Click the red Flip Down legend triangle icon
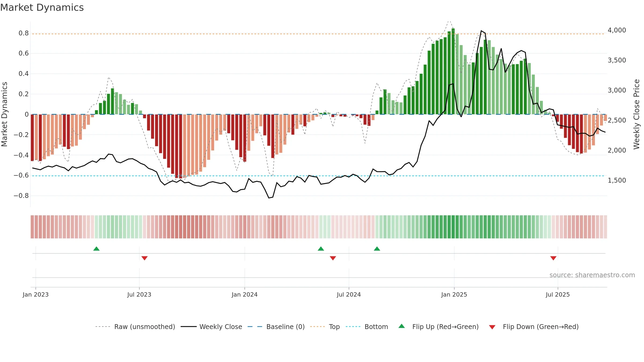 (492, 327)
